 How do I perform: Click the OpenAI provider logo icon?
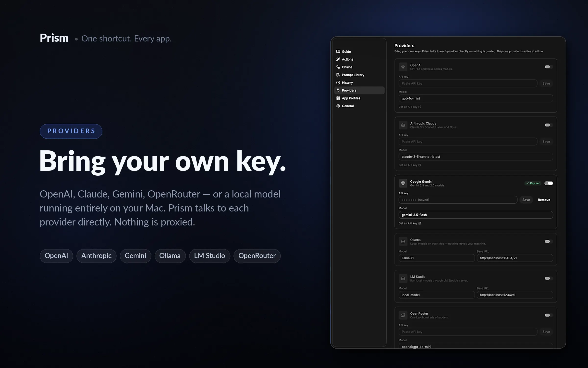pyautogui.click(x=403, y=67)
